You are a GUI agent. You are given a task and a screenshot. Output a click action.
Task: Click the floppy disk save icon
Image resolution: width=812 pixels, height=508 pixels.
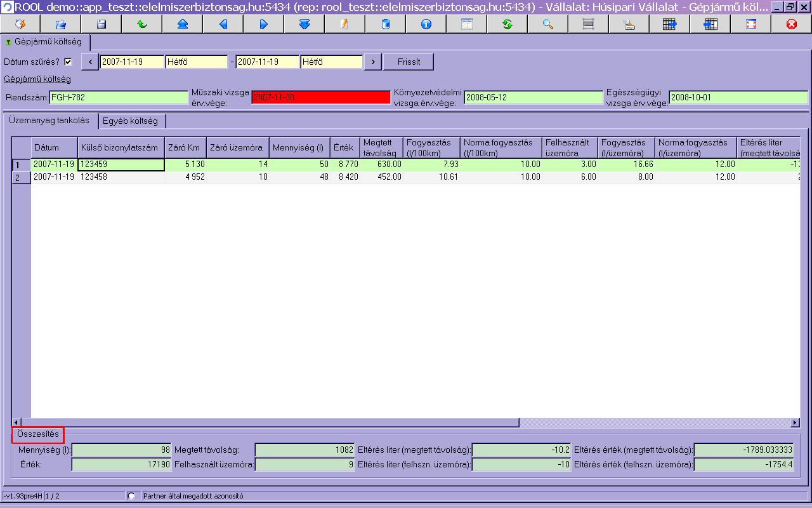point(101,24)
